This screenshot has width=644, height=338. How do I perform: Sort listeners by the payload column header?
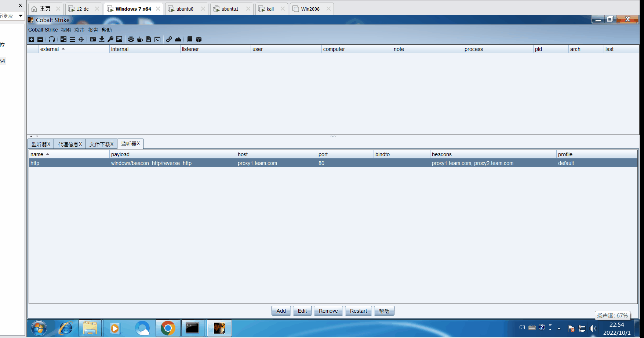pyautogui.click(x=173, y=154)
